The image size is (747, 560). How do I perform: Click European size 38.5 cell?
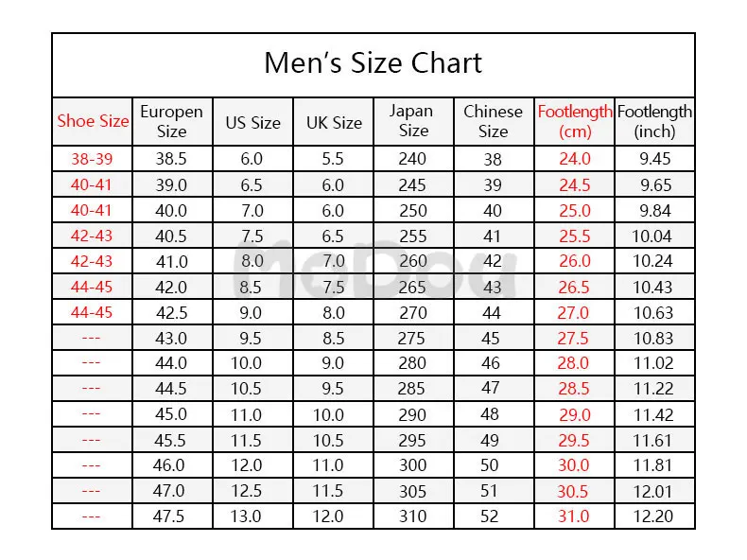pyautogui.click(x=172, y=159)
